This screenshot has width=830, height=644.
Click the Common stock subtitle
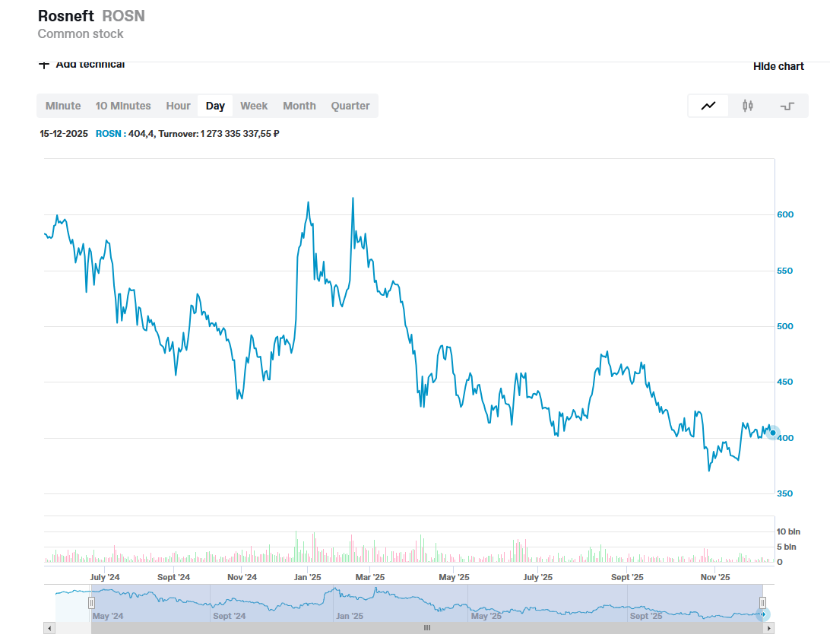tap(81, 34)
